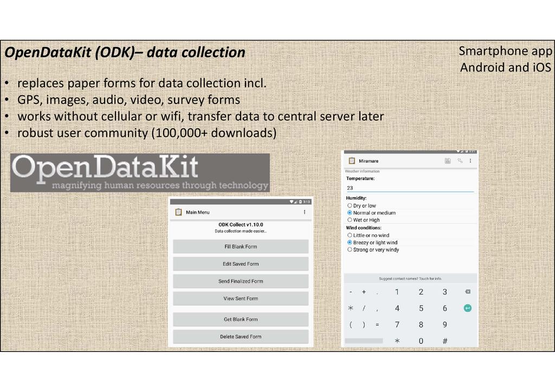Tap the go-to-prompt icon in Miramare toolbar
The width and height of the screenshot is (555, 392).
(460, 161)
